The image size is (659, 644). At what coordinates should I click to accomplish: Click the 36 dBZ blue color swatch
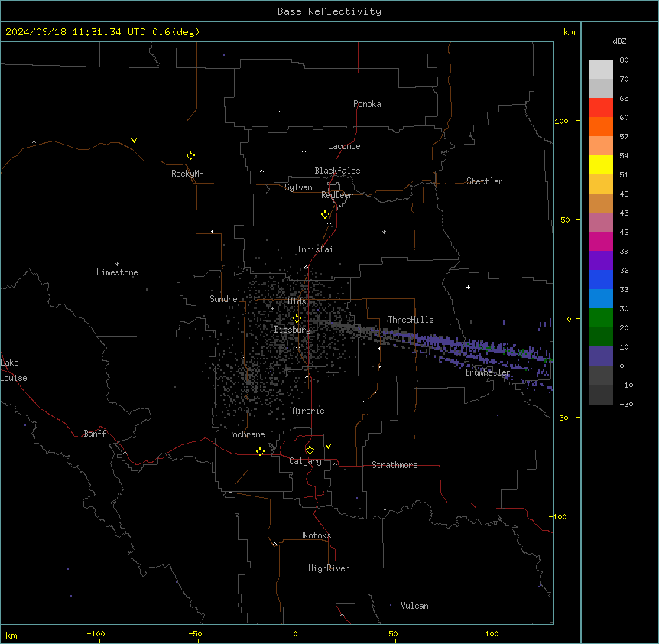[x=601, y=279]
